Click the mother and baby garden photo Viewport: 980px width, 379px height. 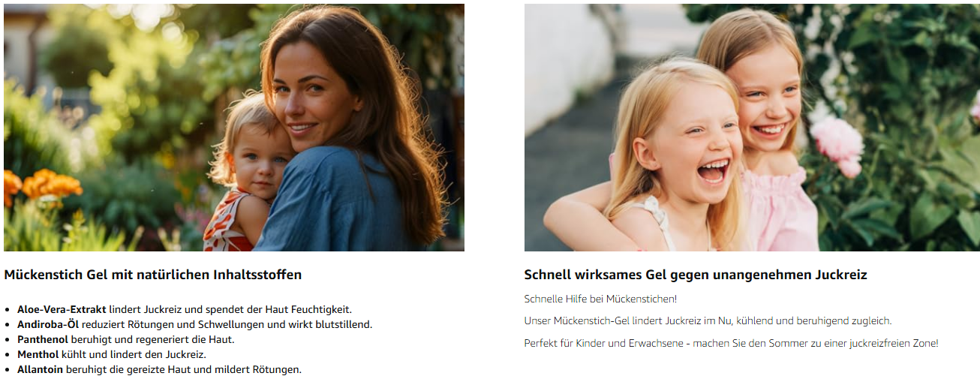click(x=234, y=128)
